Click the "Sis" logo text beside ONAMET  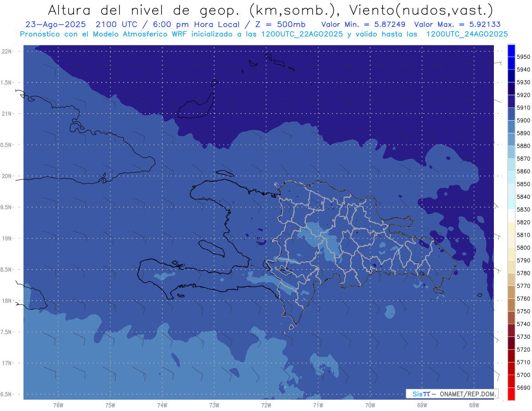[x=417, y=394]
